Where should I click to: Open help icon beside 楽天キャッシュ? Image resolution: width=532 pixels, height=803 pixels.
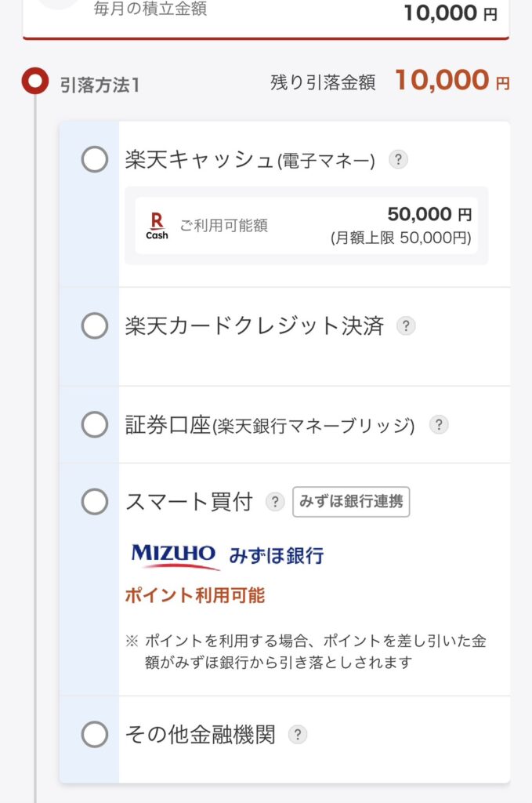[399, 160]
